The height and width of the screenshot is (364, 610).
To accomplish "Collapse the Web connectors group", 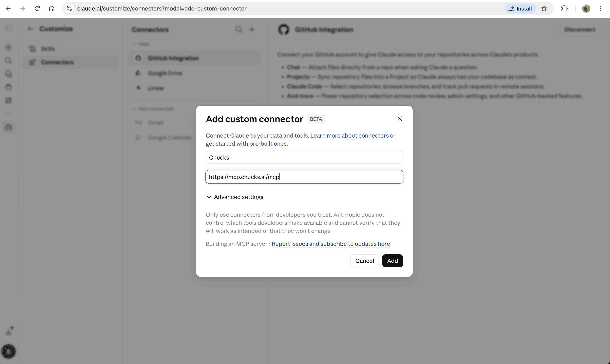I will (141, 44).
